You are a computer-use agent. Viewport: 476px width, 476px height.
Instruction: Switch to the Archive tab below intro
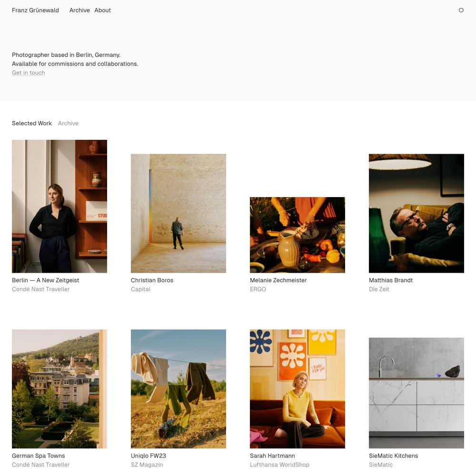pos(68,123)
